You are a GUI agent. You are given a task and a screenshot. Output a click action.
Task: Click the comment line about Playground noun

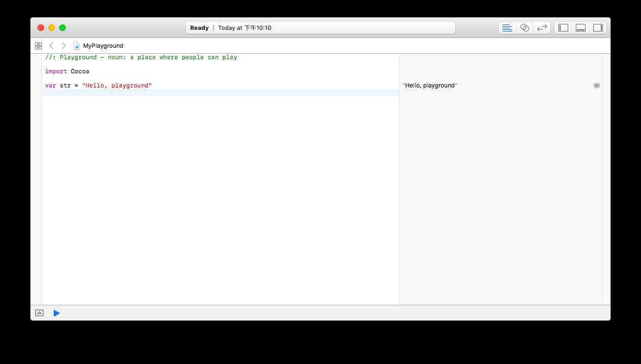point(141,57)
